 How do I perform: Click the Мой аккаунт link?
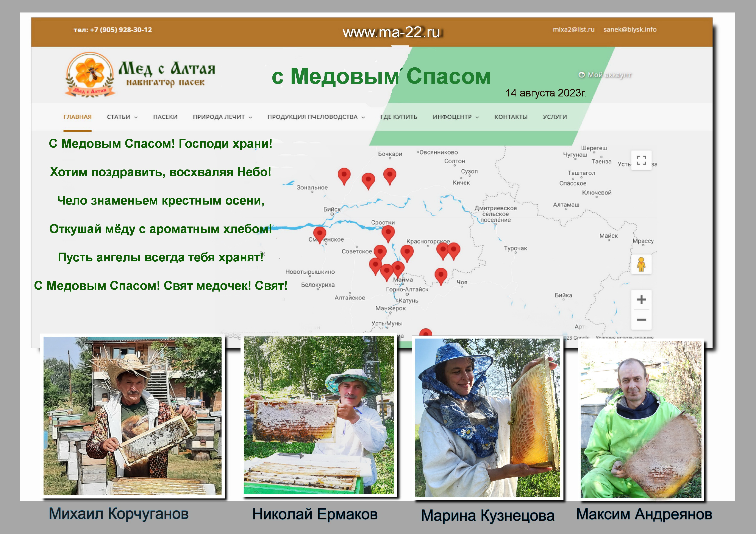[x=605, y=75]
